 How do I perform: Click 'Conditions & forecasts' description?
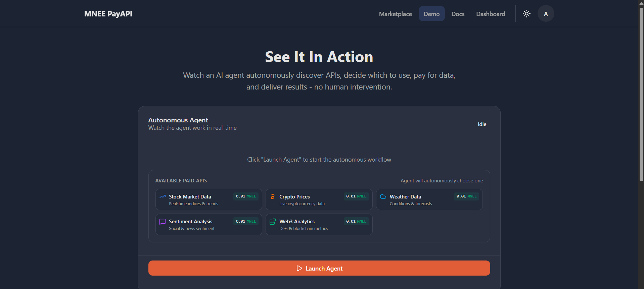[x=411, y=204]
